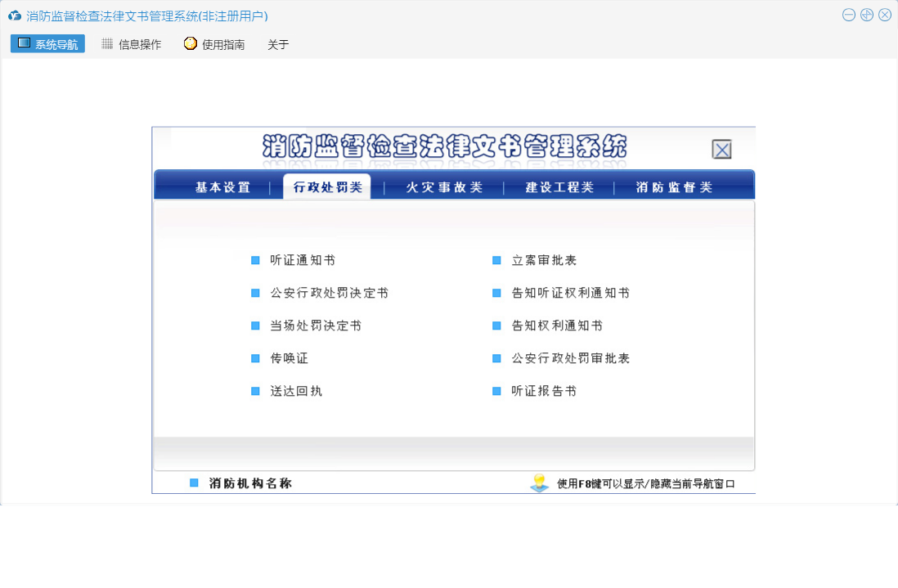Open 当场处罚决定书 document

pyautogui.click(x=316, y=325)
